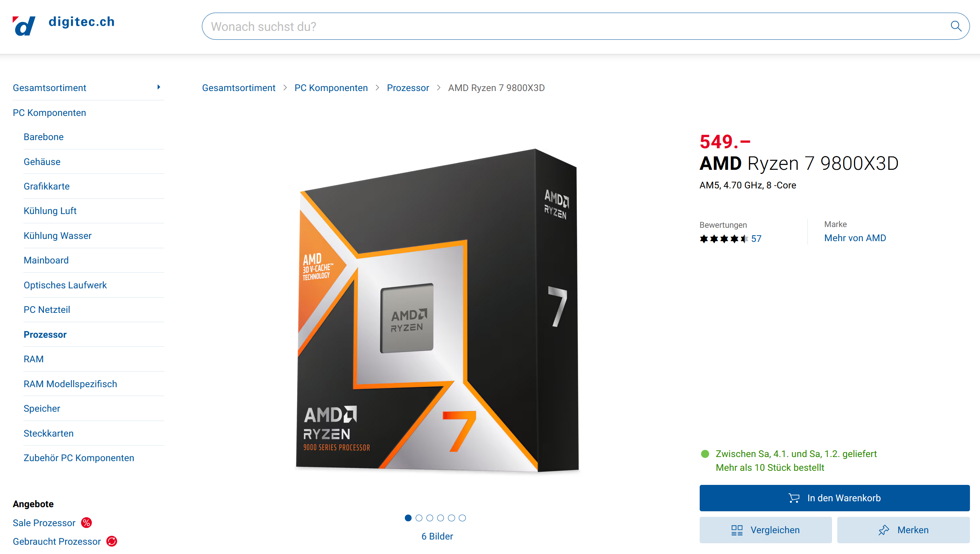
Task: Click the search magnifier icon
Action: pos(955,26)
